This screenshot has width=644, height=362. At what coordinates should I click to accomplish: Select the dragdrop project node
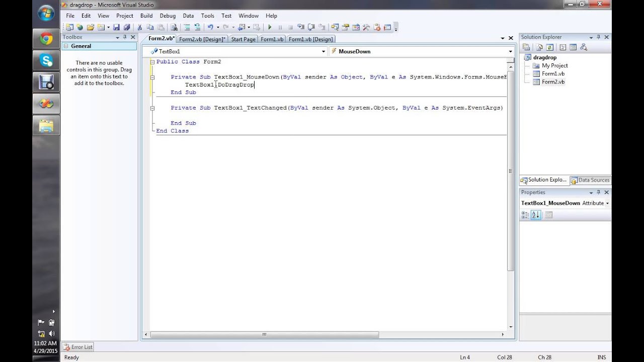(x=544, y=57)
